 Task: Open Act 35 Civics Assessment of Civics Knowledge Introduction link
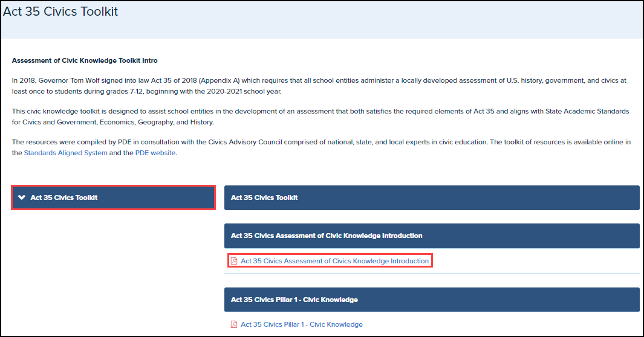click(334, 261)
